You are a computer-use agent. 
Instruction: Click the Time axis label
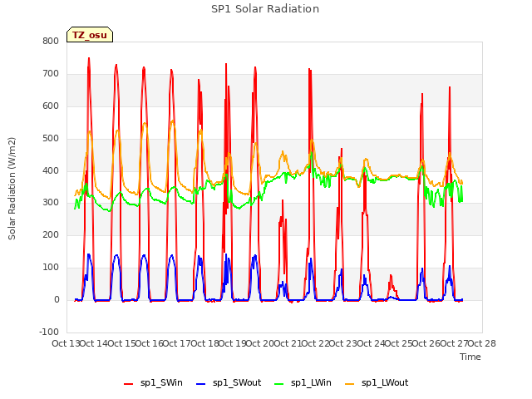pyautogui.click(x=470, y=357)
